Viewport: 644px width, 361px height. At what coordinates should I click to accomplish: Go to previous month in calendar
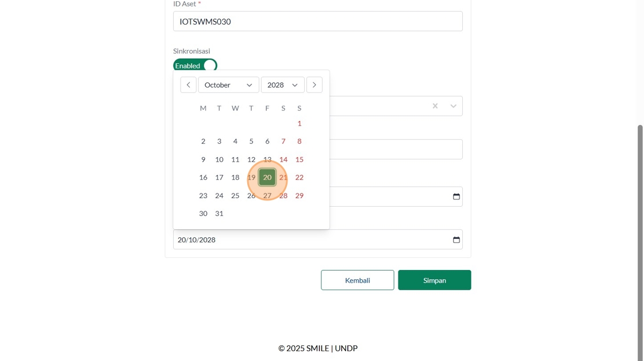[x=188, y=85]
